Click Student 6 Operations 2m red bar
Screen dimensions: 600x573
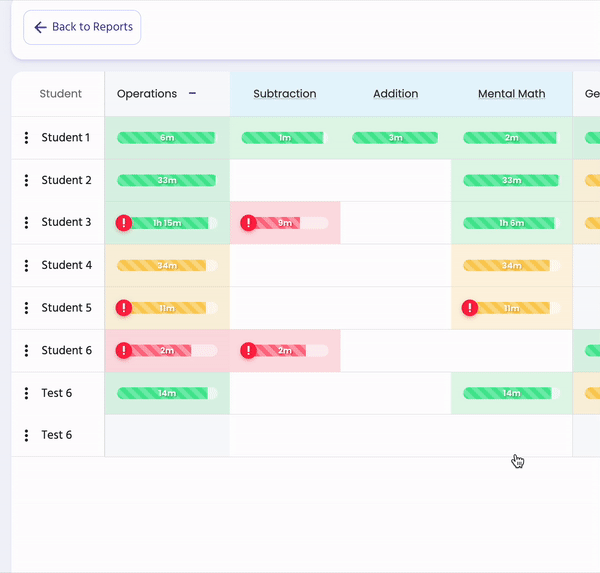coord(167,350)
